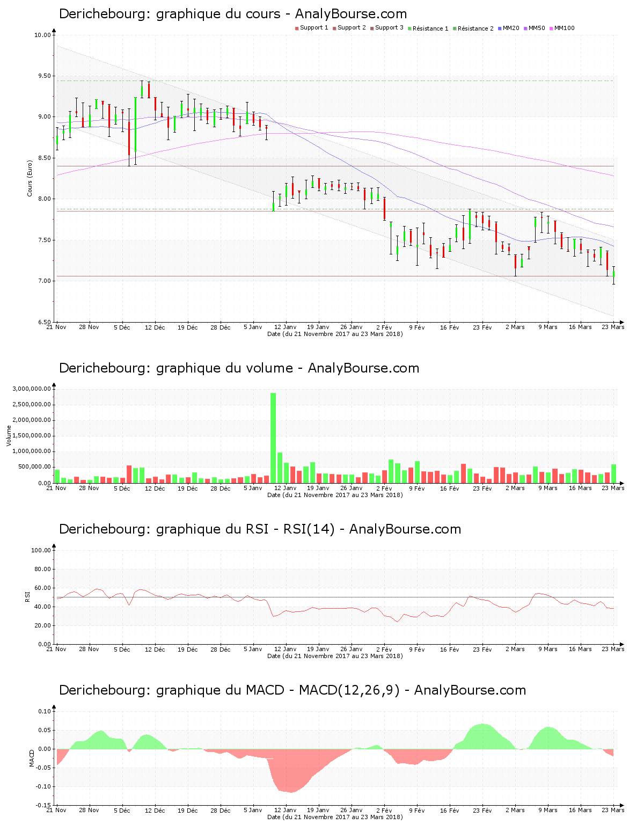The height and width of the screenshot is (832, 644).
Task: Click '9 Mars' date on RSI chart axis
Action: (548, 649)
